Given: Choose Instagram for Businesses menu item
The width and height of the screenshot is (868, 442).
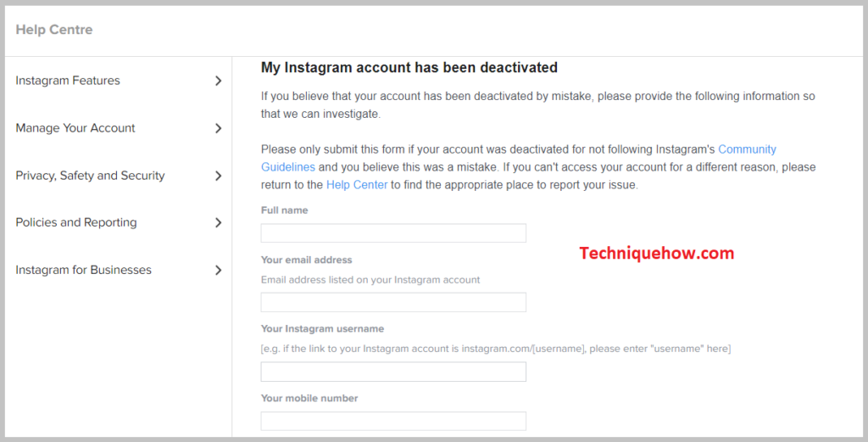Looking at the screenshot, I should (84, 270).
